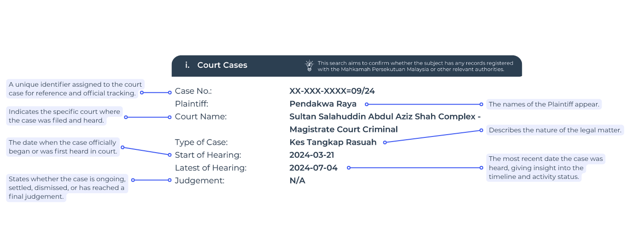Open the 'nature of the legal matter' note
The height and width of the screenshot is (249, 644).
click(555, 130)
